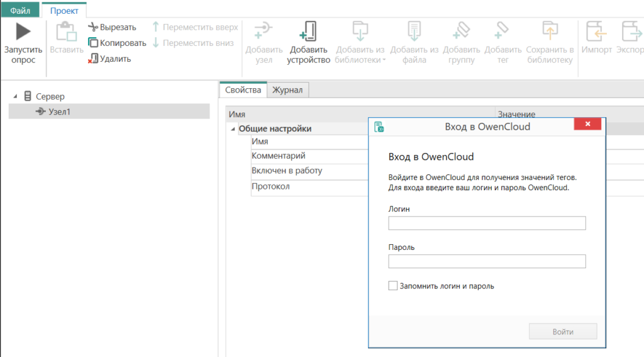The image size is (644, 357).
Task: Collapse the Сервер tree node
Action: pyautogui.click(x=15, y=96)
